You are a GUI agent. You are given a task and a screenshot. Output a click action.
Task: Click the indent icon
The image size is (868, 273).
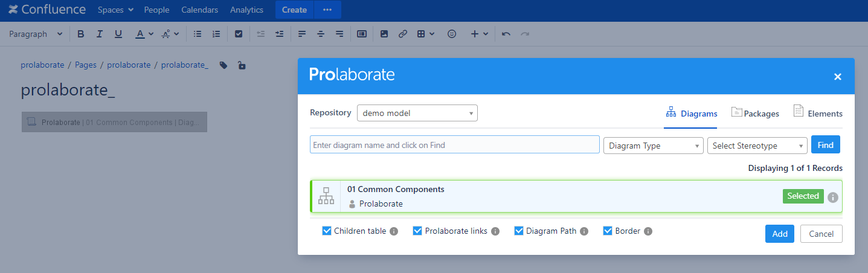(279, 34)
